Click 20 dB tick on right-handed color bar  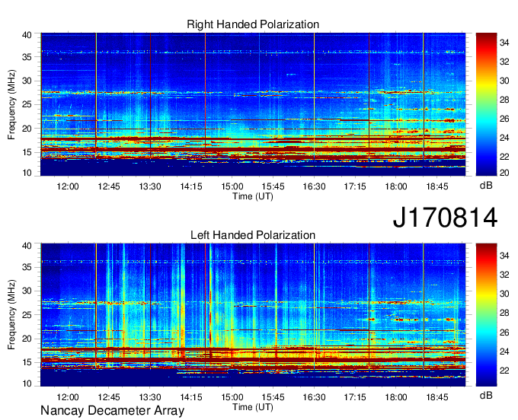click(x=504, y=173)
